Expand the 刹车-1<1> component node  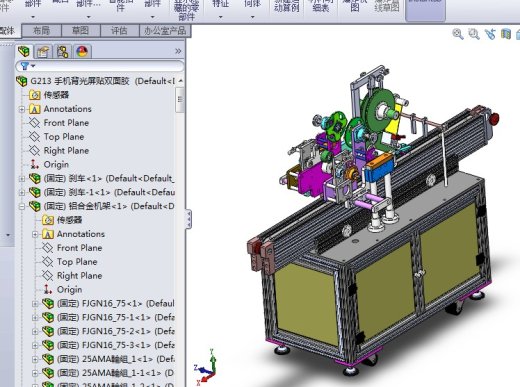coord(22,193)
